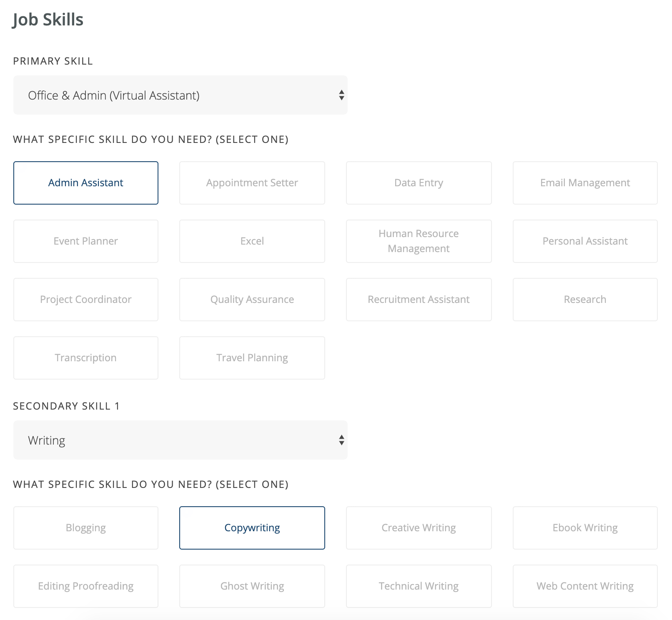
Task: Choose Quality Assurance skill
Action: click(x=252, y=300)
